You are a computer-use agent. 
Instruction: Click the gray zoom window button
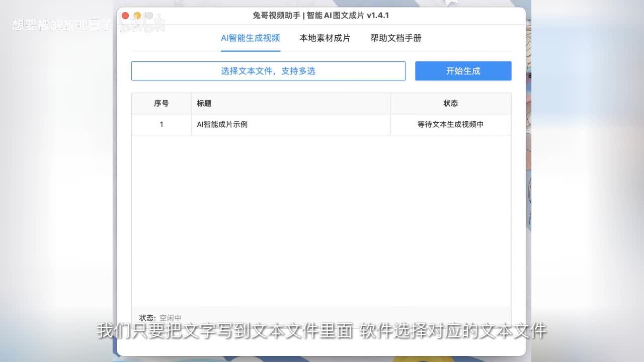tap(149, 16)
